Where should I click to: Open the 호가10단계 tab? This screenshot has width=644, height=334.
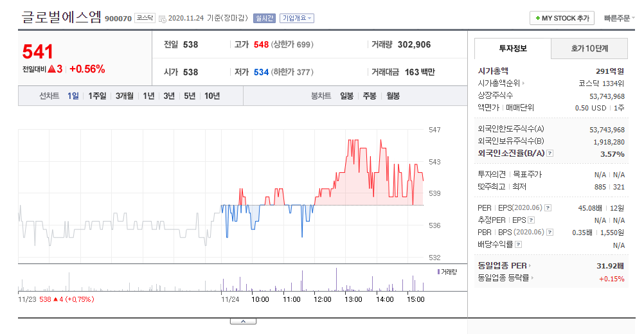589,48
